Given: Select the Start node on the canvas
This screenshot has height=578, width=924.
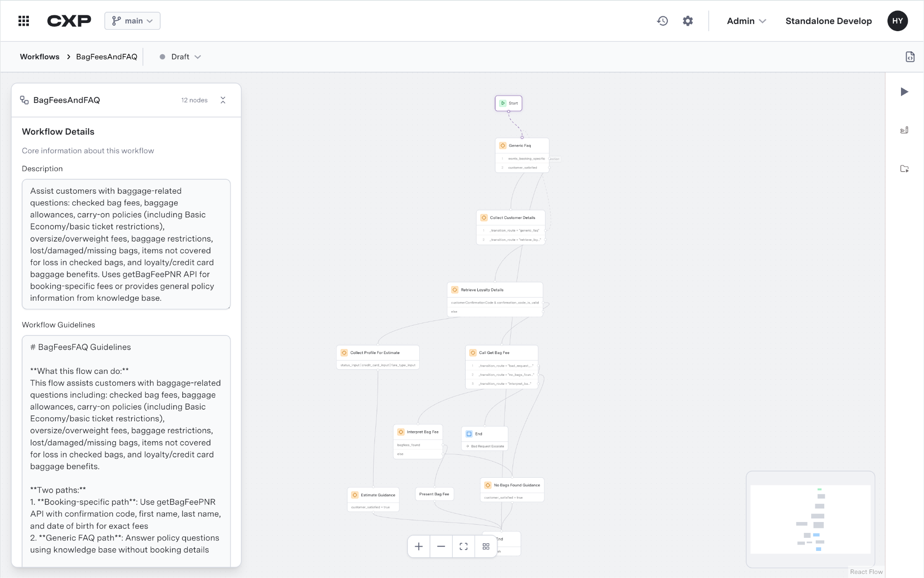Looking at the screenshot, I should 508,103.
